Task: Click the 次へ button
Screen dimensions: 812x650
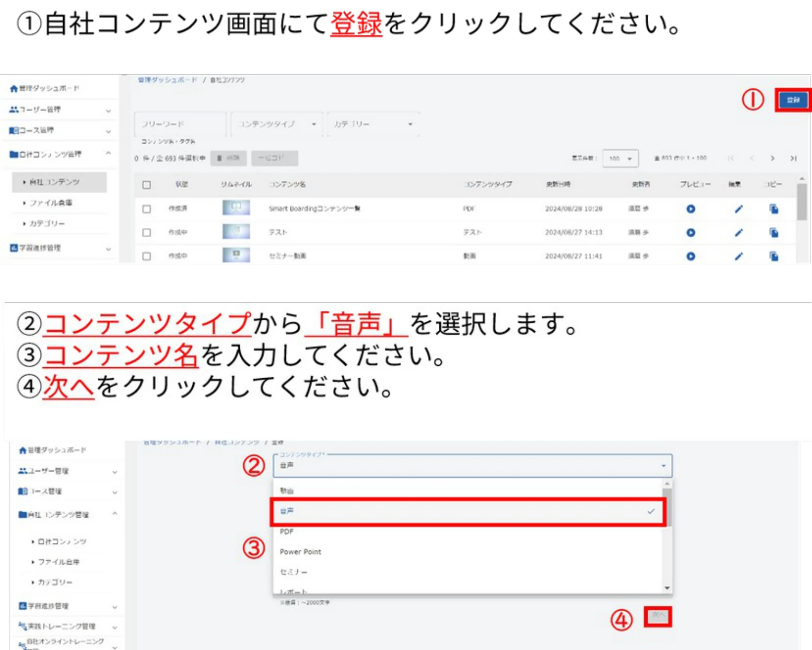Action: pyautogui.click(x=657, y=616)
